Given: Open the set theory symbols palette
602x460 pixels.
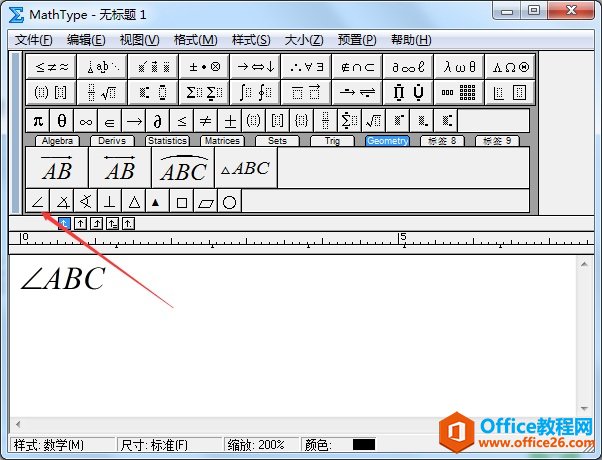Looking at the screenshot, I should [357, 67].
